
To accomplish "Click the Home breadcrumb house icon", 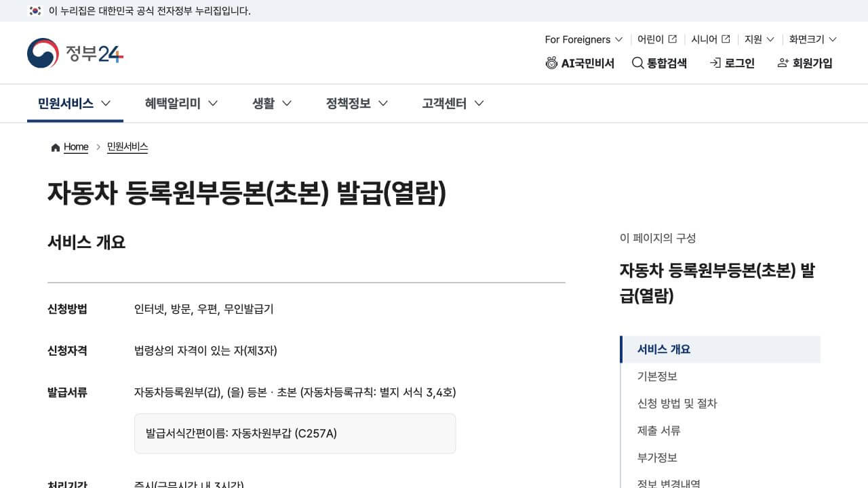I will click(56, 147).
